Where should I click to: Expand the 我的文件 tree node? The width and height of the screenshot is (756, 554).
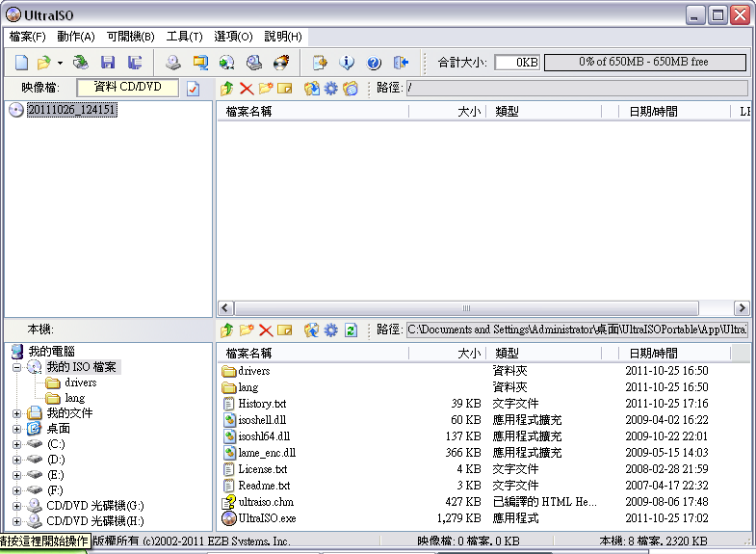(x=17, y=413)
